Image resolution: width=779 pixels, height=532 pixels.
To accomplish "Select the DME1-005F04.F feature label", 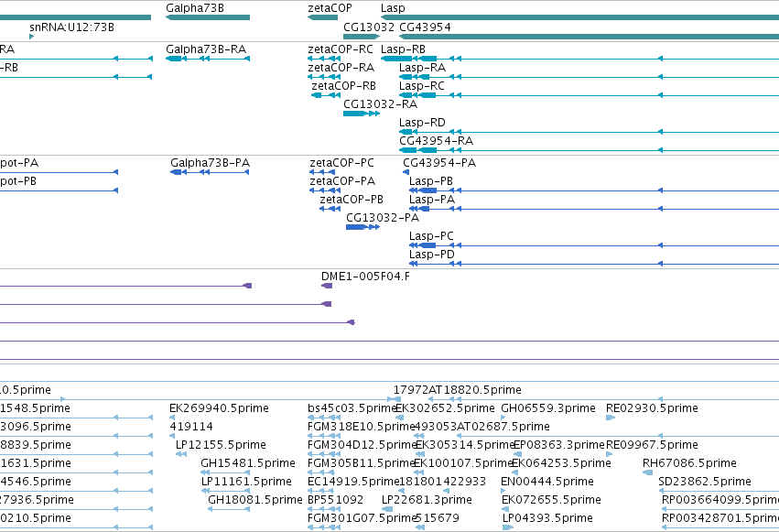I will pos(365,277).
